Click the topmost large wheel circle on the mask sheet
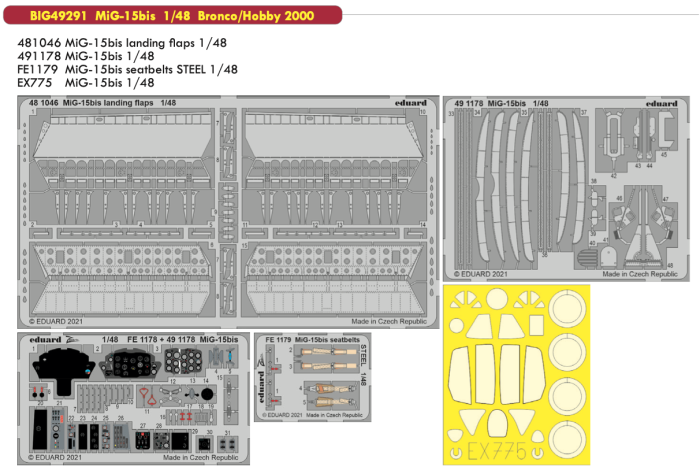The image size is (700, 474). click(570, 307)
